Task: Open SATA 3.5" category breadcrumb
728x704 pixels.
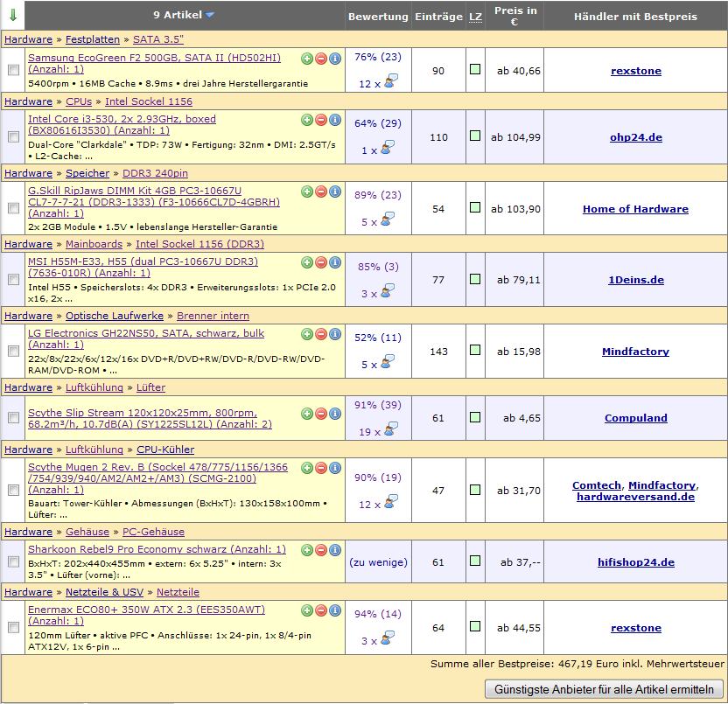Action: (158, 39)
